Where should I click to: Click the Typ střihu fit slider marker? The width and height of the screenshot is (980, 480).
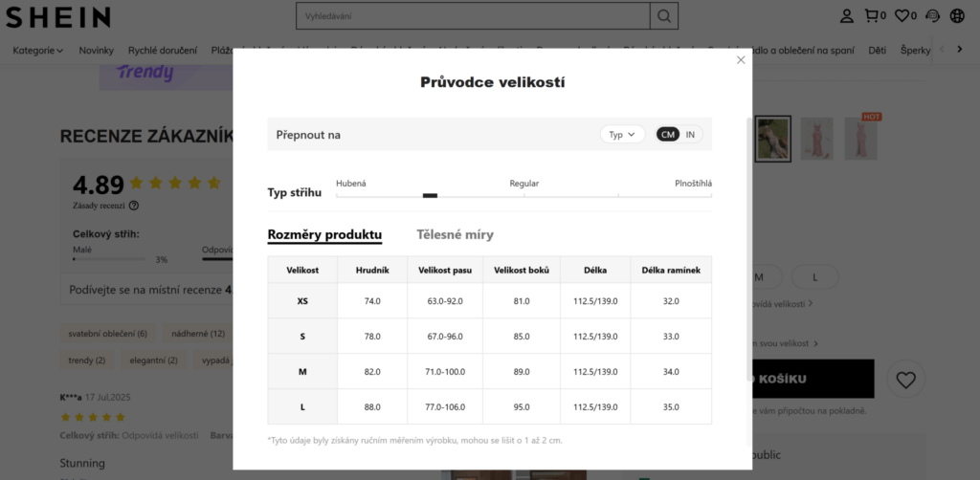(x=430, y=195)
